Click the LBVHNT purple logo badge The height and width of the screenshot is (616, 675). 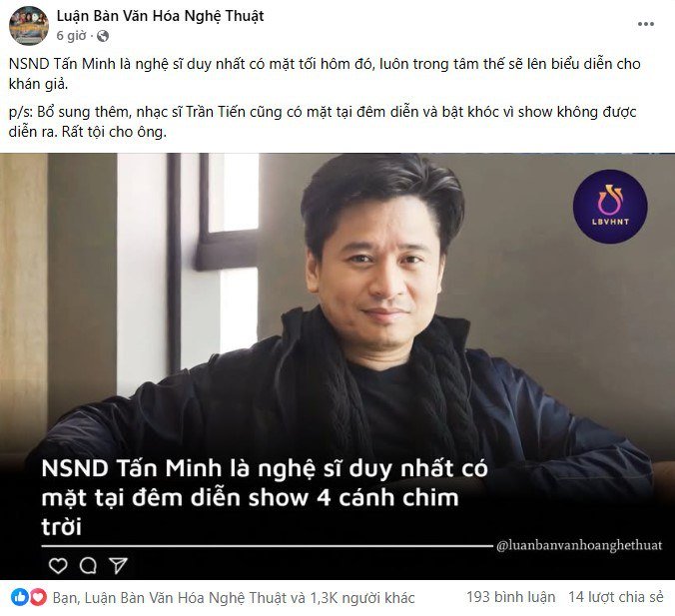[x=610, y=207]
